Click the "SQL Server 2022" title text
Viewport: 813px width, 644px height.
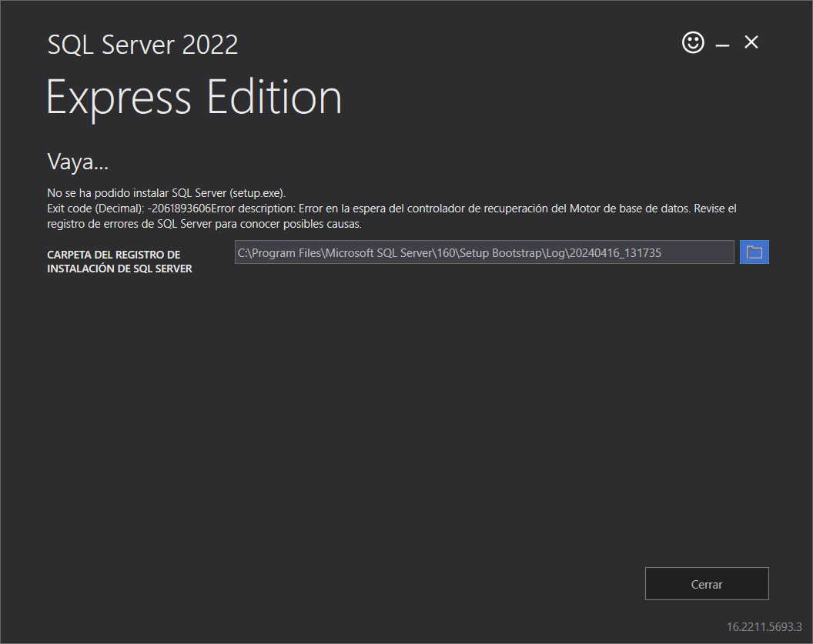(x=142, y=45)
